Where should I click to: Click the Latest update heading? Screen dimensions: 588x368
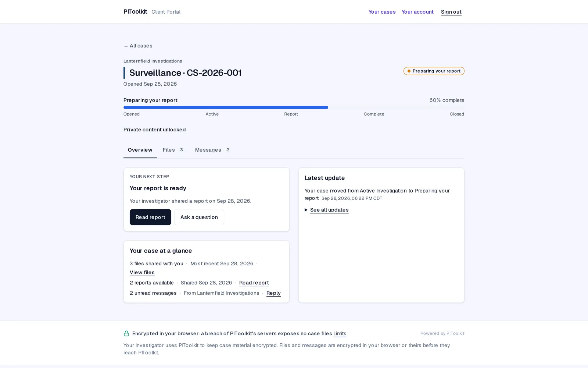pyautogui.click(x=325, y=178)
